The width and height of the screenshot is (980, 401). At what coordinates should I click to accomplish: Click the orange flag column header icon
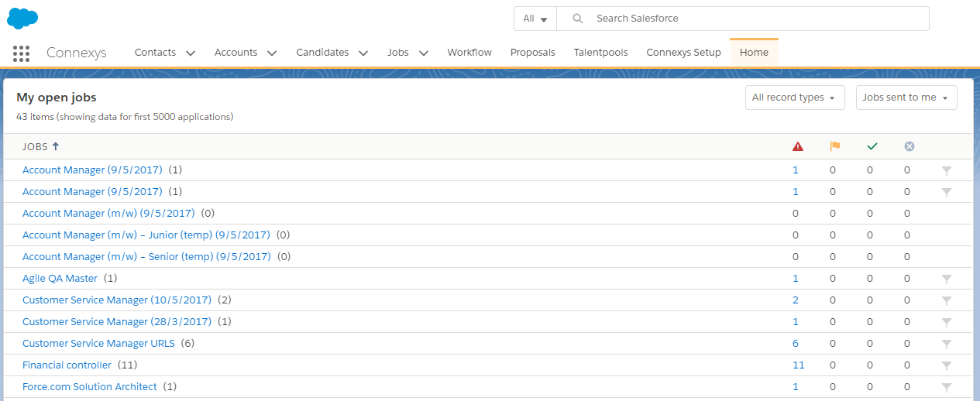point(834,146)
